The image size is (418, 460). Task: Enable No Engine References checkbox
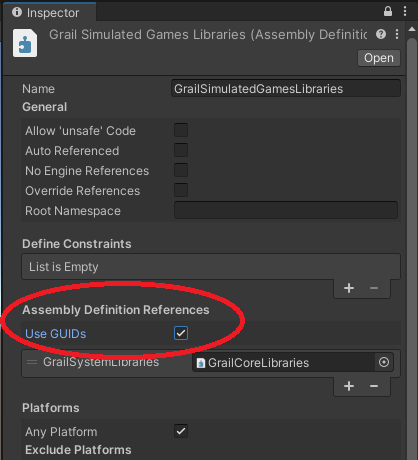tap(181, 170)
